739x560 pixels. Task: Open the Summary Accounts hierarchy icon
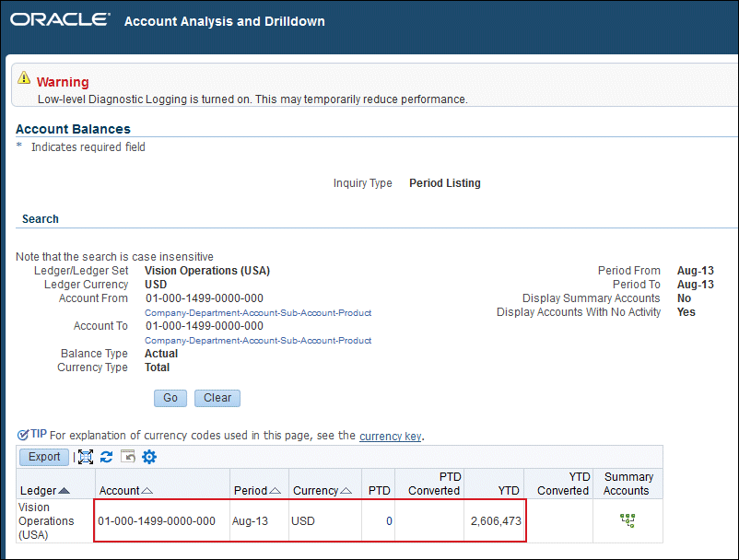click(628, 520)
